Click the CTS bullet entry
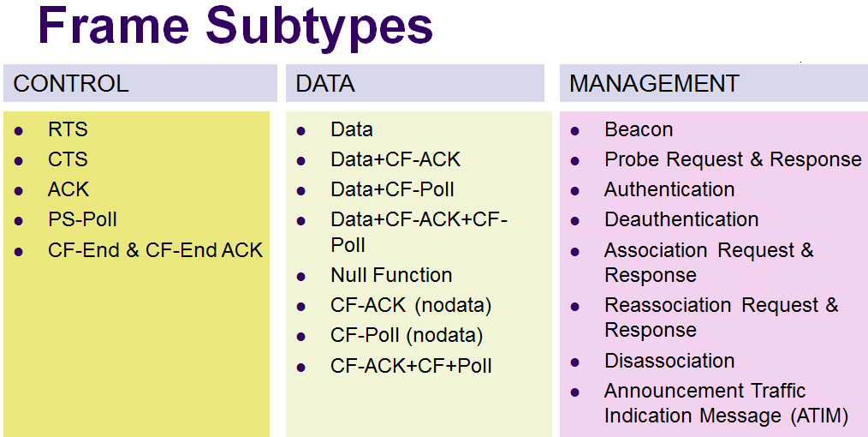The width and height of the screenshot is (868, 437). click(68, 160)
